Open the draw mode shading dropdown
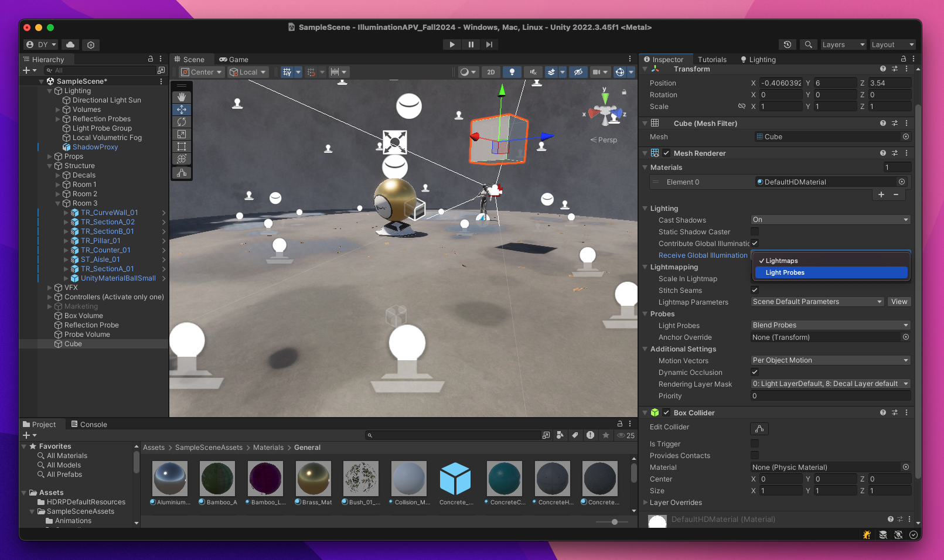This screenshot has height=560, width=944. [x=468, y=72]
